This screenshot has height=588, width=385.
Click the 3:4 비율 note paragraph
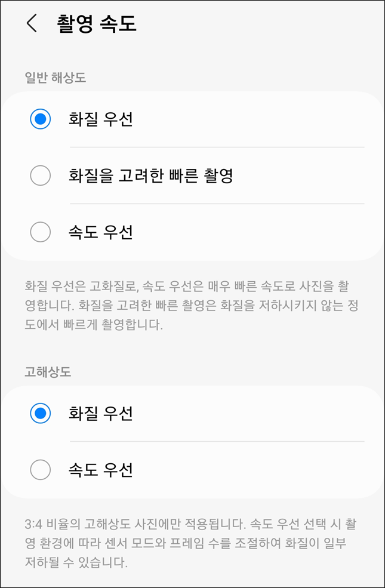pyautogui.click(x=192, y=543)
